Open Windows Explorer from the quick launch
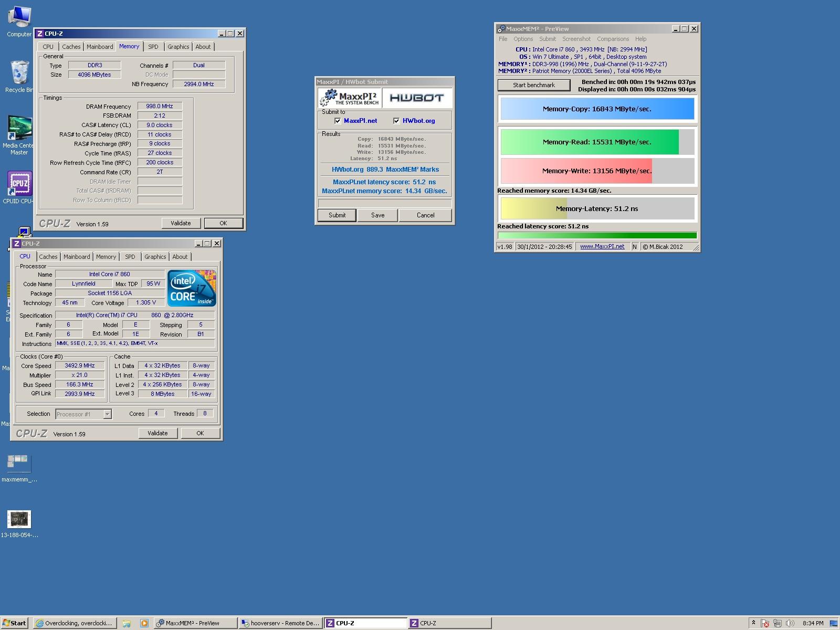 pos(127,623)
